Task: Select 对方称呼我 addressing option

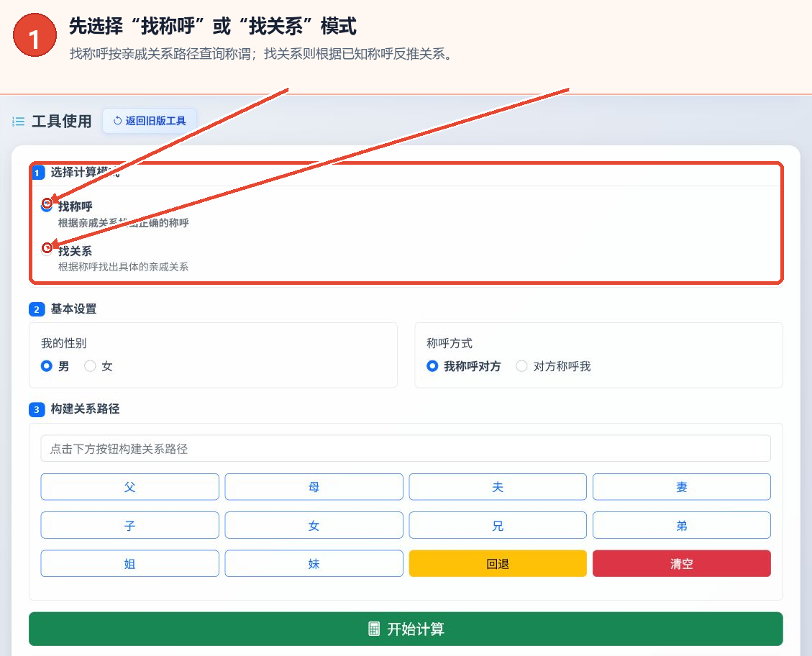Action: coord(521,366)
